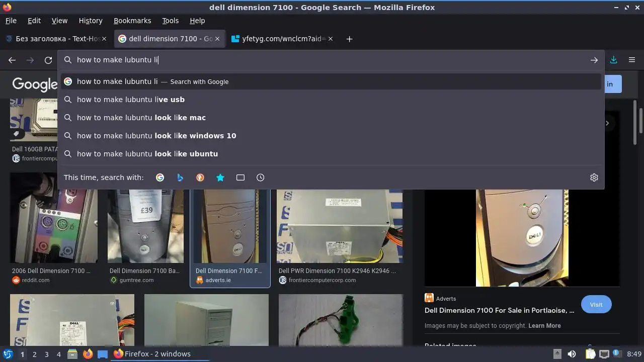Launch Firefox from taskbar quicklaunch

click(x=88, y=354)
